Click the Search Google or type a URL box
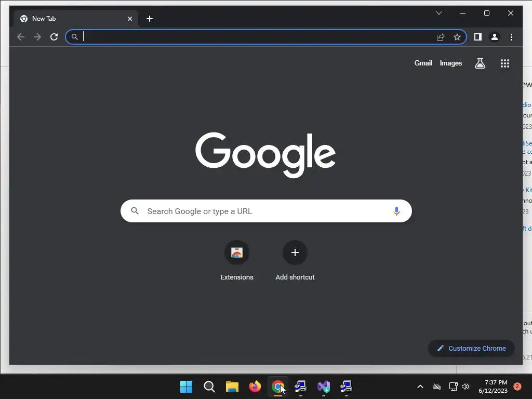This screenshot has height=399, width=532. 266,211
